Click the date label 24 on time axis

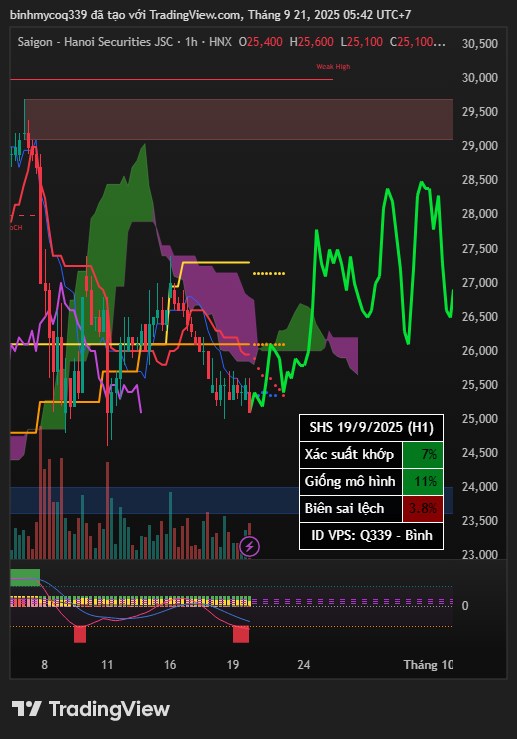click(304, 665)
